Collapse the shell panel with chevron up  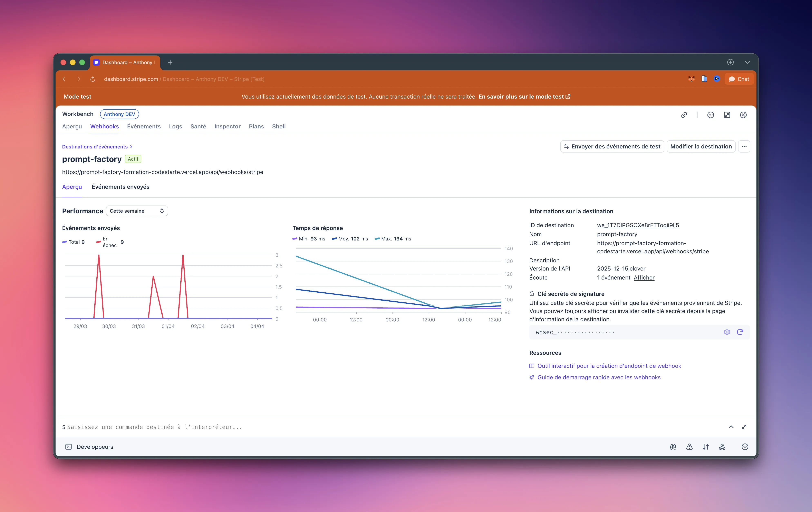[731, 427]
